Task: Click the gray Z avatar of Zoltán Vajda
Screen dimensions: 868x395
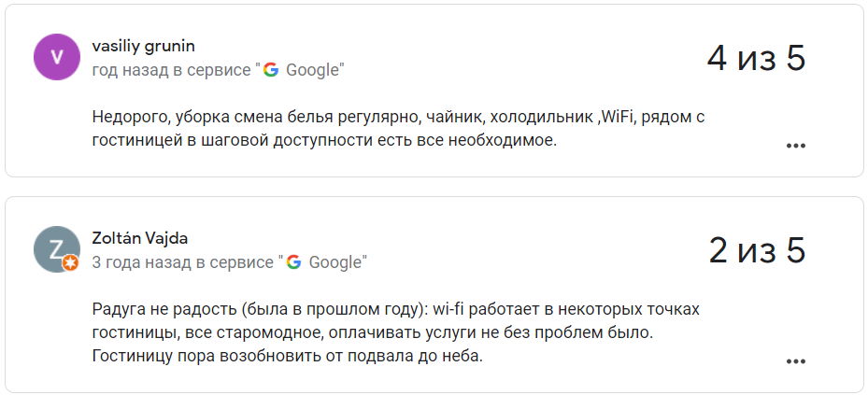Action: coord(57,250)
